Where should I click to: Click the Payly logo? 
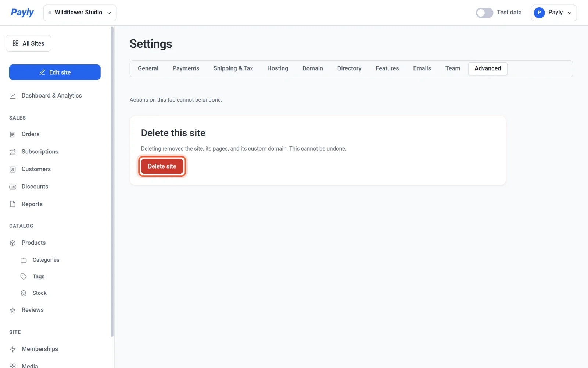[22, 13]
